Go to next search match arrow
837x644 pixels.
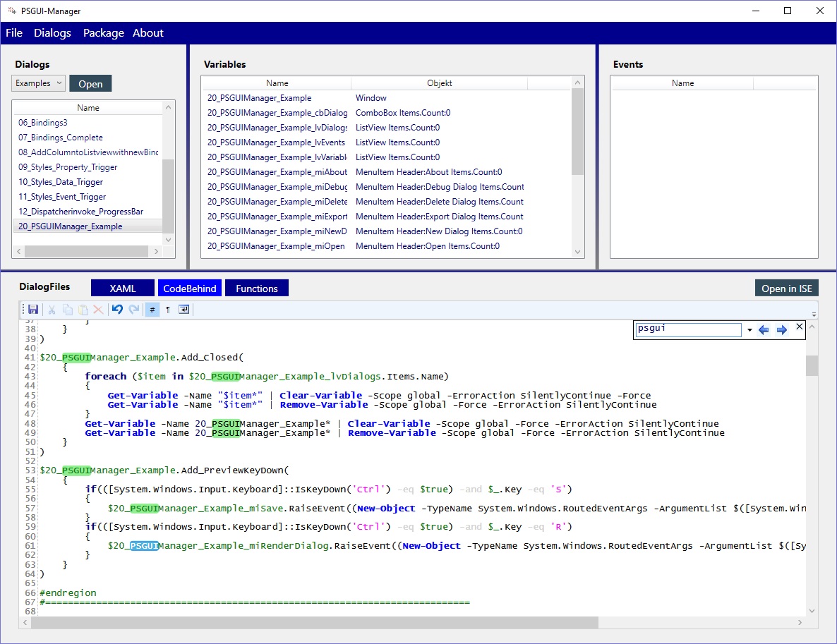click(x=782, y=329)
